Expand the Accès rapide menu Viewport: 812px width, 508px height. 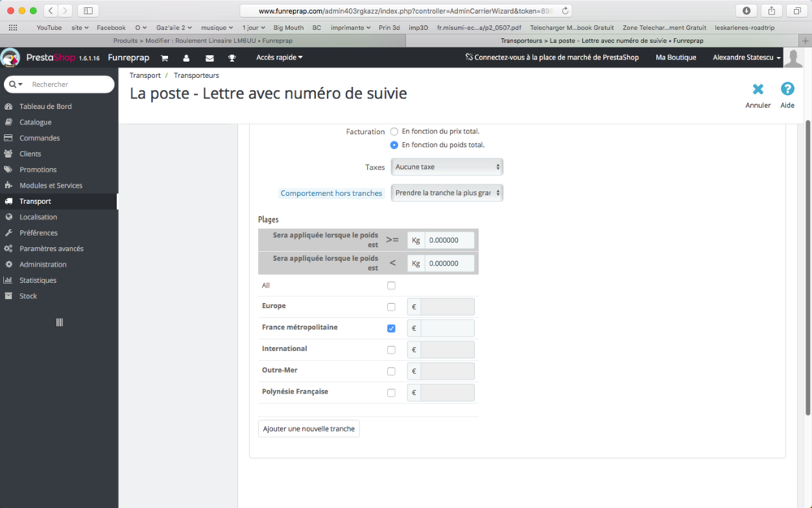pos(279,58)
